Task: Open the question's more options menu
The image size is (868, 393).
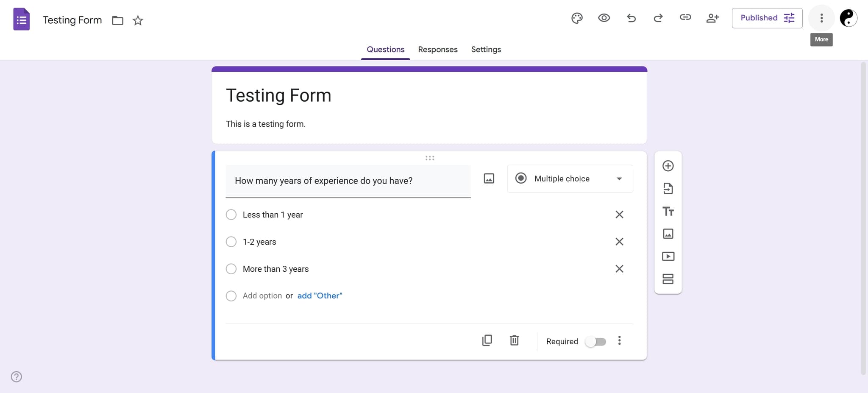Action: point(619,341)
